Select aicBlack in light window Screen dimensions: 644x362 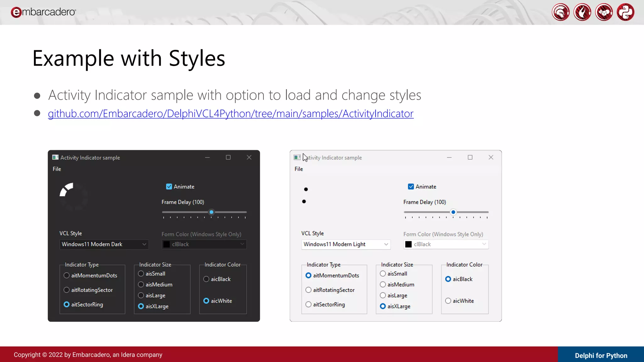(x=459, y=279)
